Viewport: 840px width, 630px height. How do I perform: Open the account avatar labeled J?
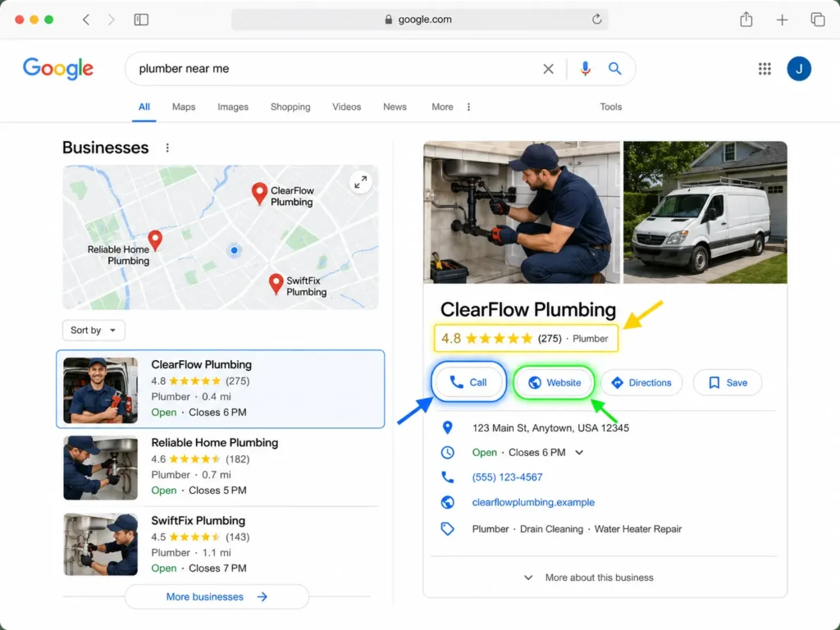(799, 69)
